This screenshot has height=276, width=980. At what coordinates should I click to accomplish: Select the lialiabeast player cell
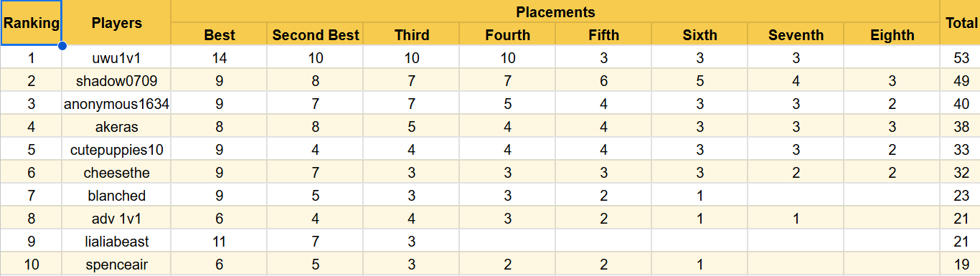(x=116, y=242)
